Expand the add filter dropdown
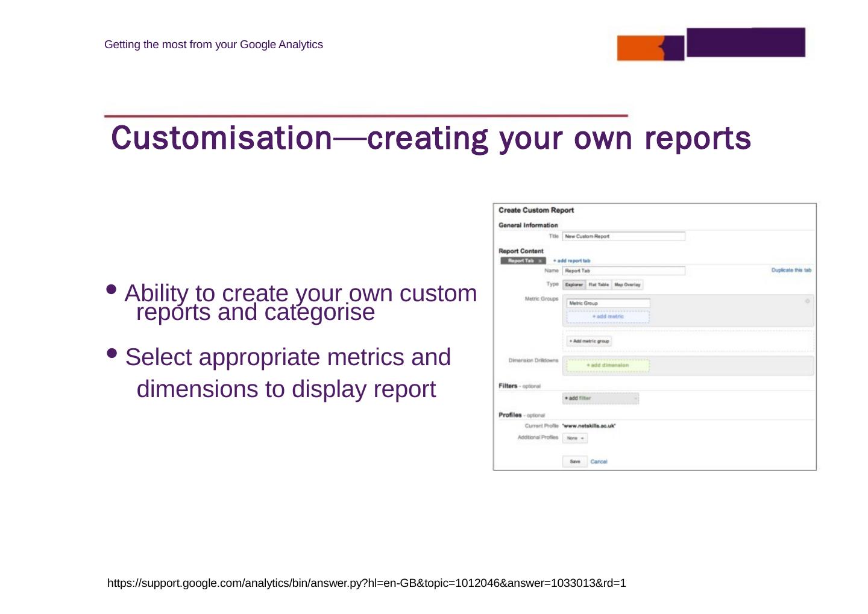Image resolution: width=868 pixels, height=614 pixels. pos(600,398)
